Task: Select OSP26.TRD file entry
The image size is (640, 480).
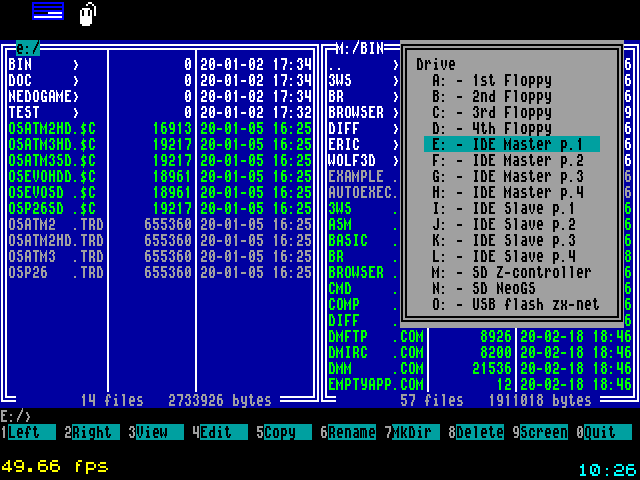Action: pos(55,272)
